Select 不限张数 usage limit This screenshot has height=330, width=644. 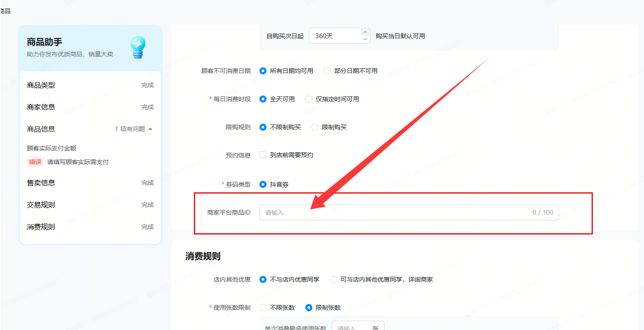pos(263,308)
